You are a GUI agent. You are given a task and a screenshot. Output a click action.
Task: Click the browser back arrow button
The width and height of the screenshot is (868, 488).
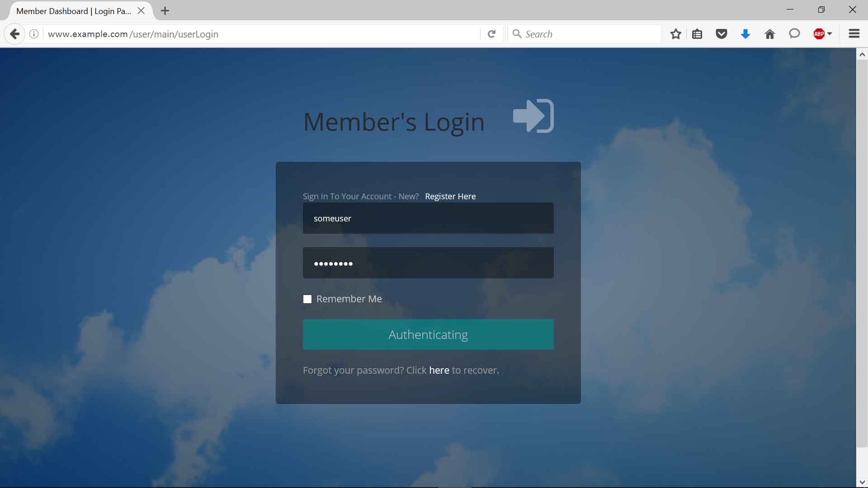[x=14, y=34]
